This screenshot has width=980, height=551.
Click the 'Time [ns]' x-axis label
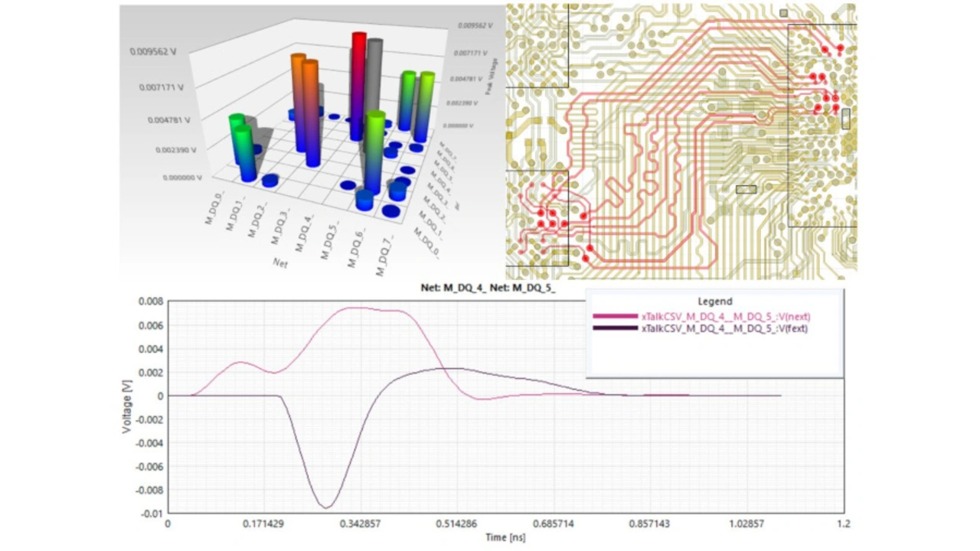coord(505,538)
